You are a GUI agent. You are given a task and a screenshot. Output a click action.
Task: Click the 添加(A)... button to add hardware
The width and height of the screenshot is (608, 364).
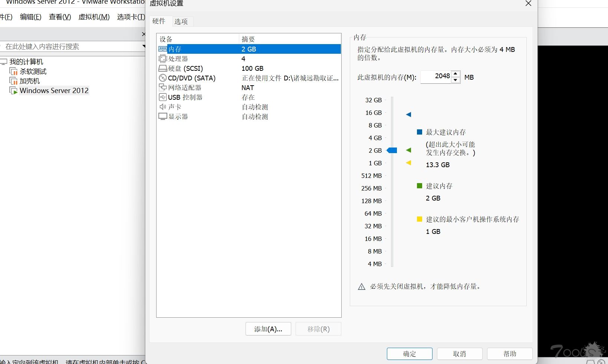tap(268, 329)
